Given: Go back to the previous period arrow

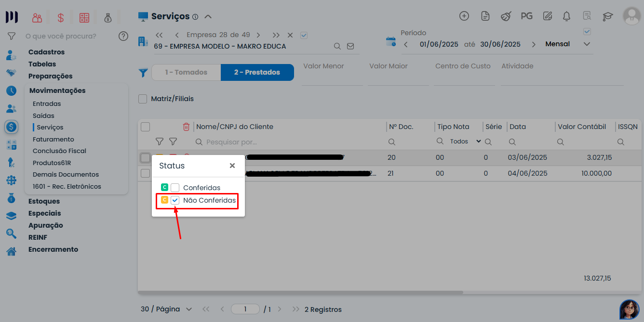Looking at the screenshot, I should (x=406, y=44).
